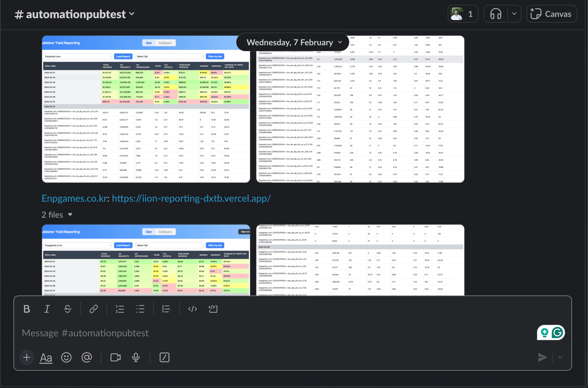
Task: Open the iion-reporting-dxtb.vercel.app link
Action: [x=191, y=198]
